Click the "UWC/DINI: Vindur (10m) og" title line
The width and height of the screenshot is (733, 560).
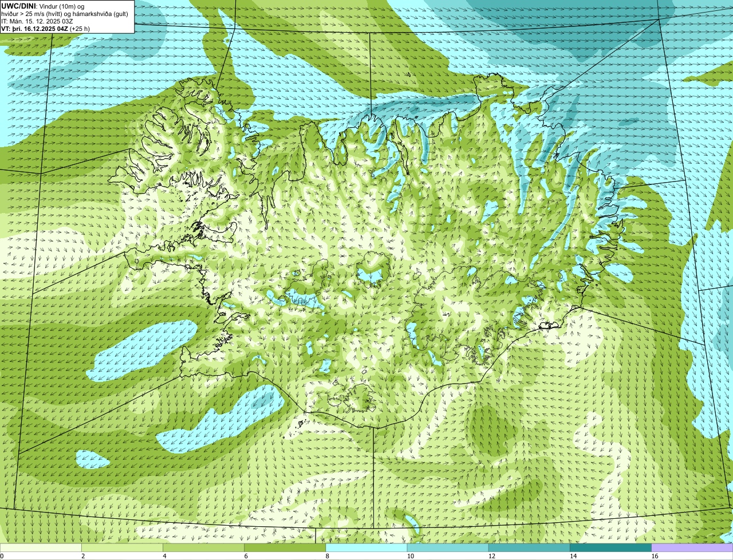(43, 6)
